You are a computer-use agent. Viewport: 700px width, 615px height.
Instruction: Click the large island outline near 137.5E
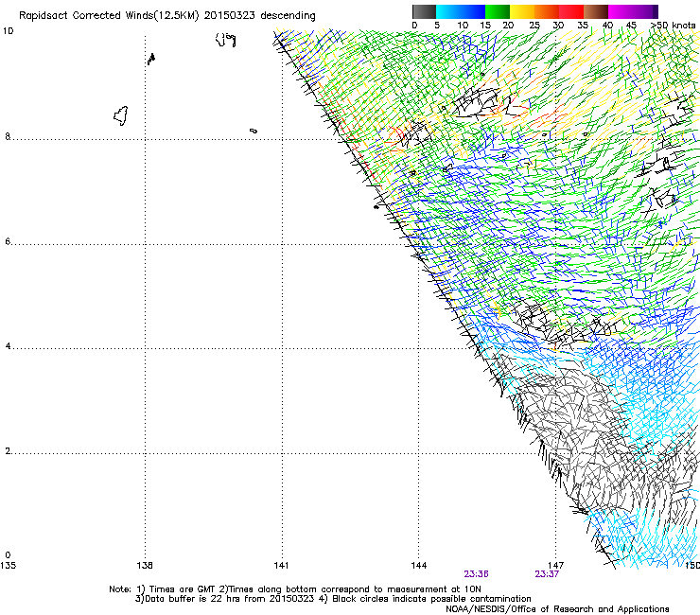click(121, 115)
